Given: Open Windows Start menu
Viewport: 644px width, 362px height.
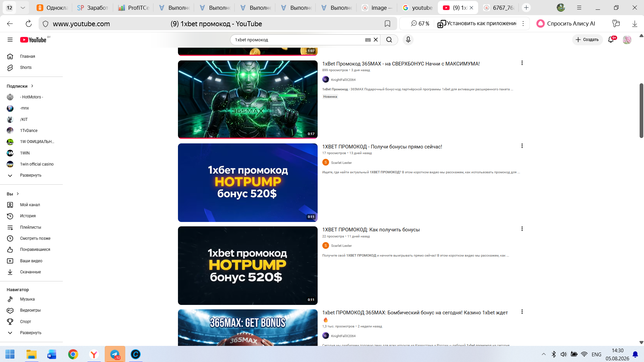Looking at the screenshot, I should tap(10, 354).
